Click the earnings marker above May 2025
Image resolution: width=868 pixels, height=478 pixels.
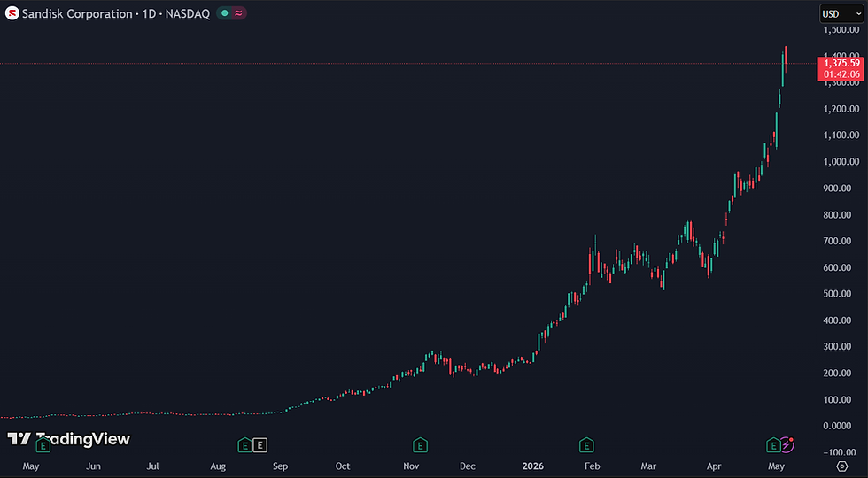point(43,444)
